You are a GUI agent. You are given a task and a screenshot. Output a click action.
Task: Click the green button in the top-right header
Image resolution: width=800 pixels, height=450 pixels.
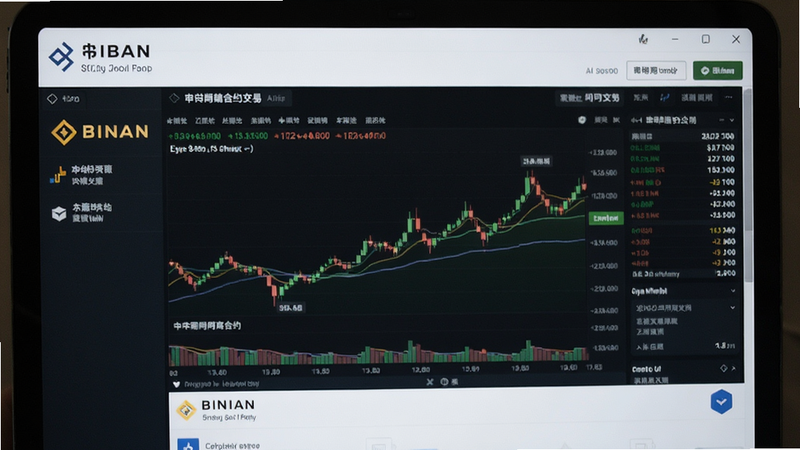[717, 70]
